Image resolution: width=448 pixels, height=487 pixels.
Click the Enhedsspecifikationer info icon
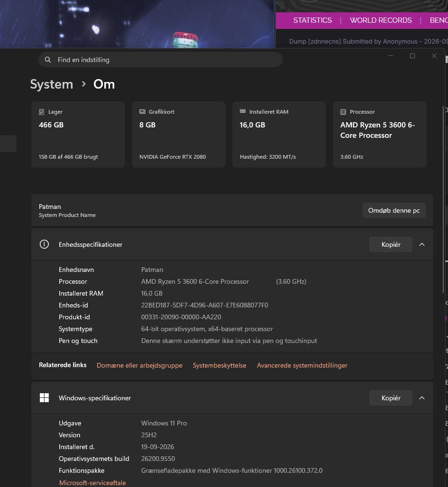click(x=44, y=244)
